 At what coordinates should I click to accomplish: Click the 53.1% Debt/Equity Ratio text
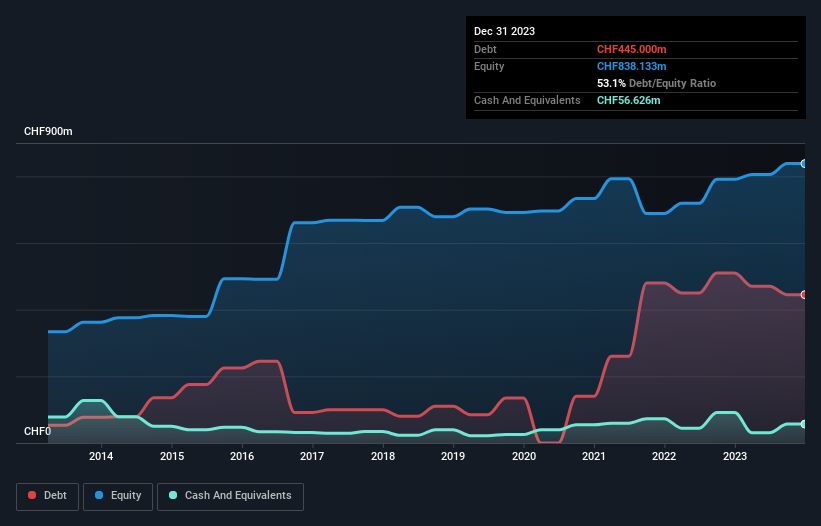[656, 83]
